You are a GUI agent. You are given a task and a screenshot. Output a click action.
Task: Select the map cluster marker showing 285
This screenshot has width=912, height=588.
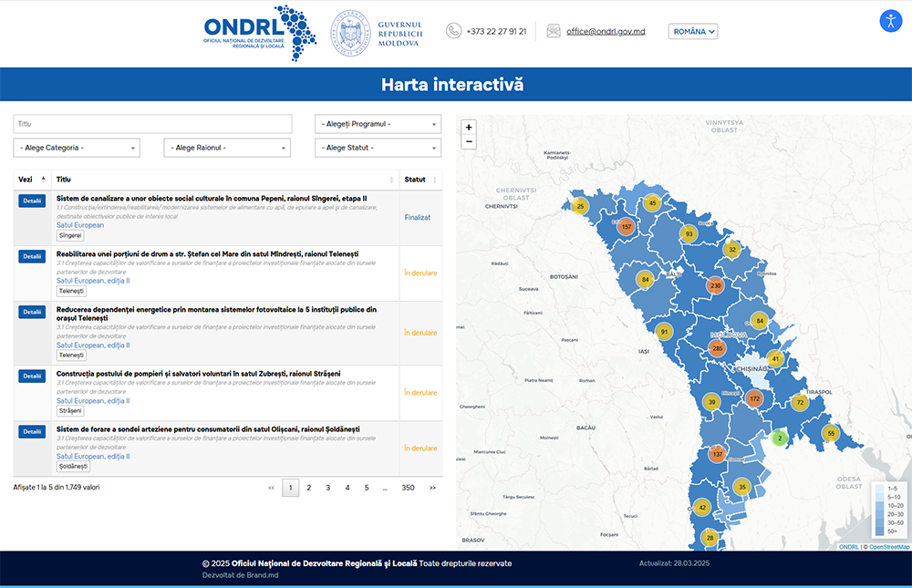coord(717,348)
